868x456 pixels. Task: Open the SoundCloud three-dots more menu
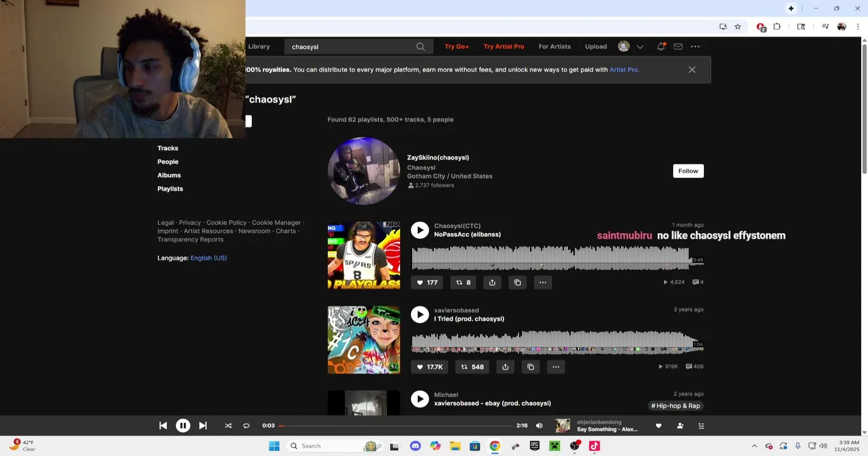(695, 46)
